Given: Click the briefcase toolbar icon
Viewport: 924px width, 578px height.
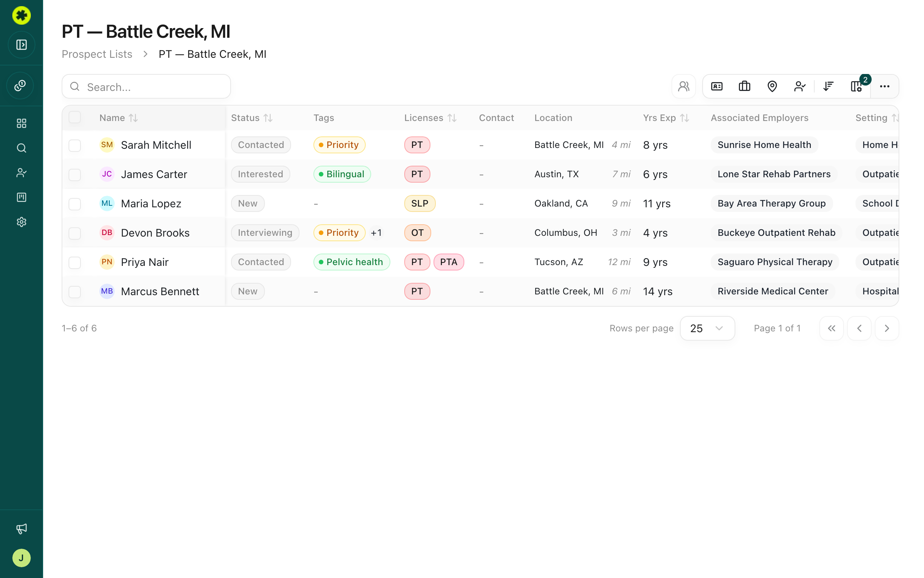Looking at the screenshot, I should tap(745, 86).
